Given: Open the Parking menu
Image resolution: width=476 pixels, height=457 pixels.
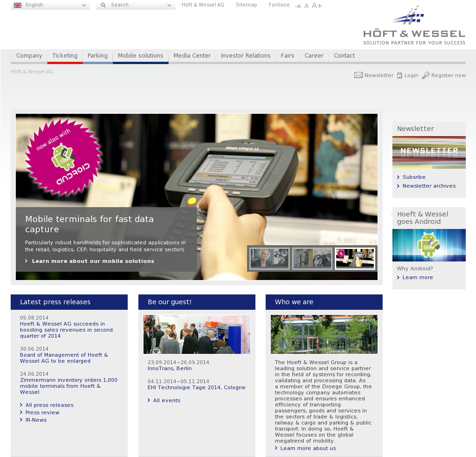Looking at the screenshot, I should 98,56.
